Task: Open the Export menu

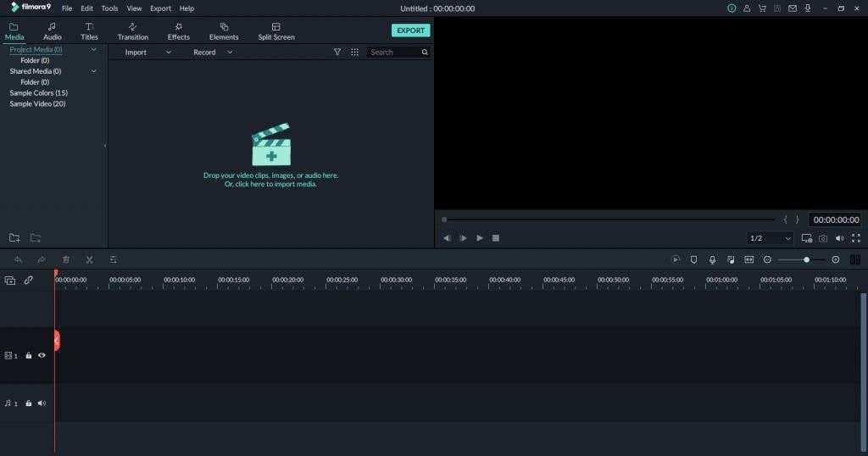Action: [160, 8]
